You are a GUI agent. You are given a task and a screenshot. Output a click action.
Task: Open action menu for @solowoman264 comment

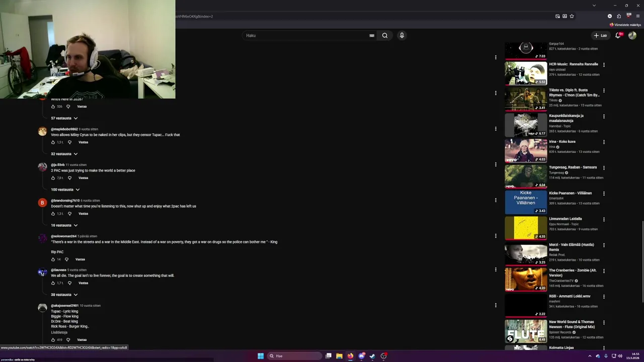pos(496,236)
